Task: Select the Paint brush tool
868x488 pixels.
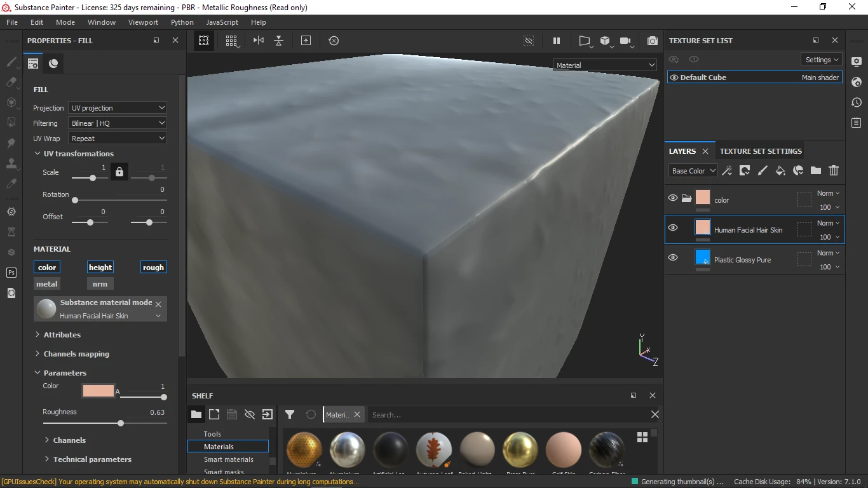Action: point(11,62)
